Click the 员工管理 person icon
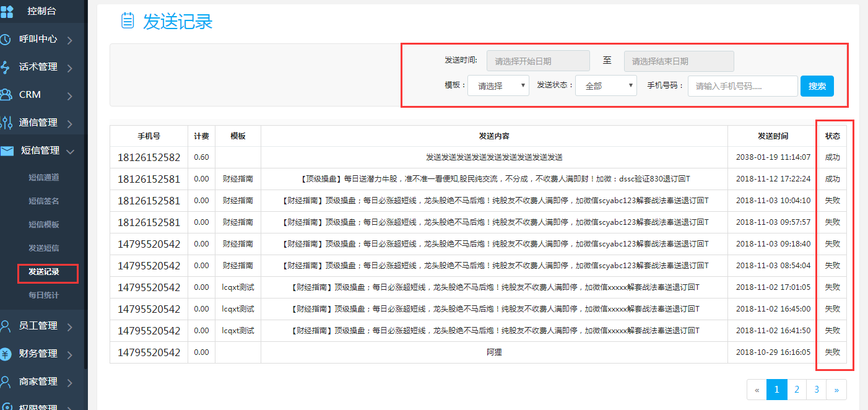The height and width of the screenshot is (410, 868). pyautogui.click(x=6, y=326)
